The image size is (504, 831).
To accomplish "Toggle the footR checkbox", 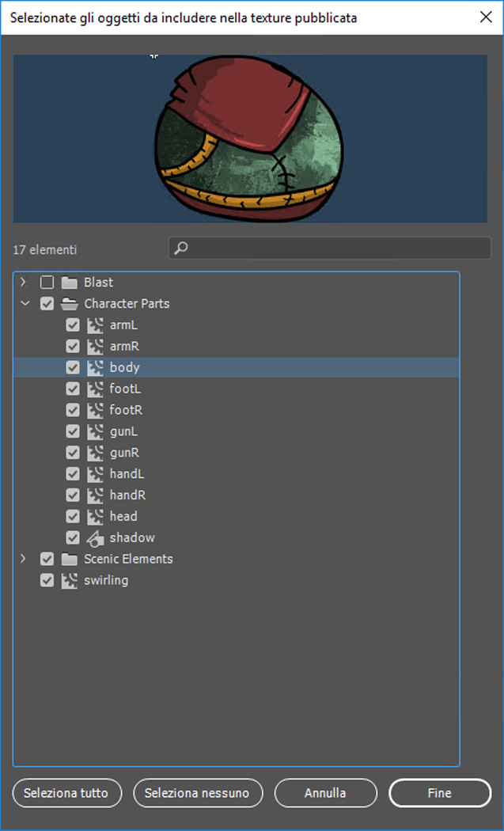I will pos(73,410).
